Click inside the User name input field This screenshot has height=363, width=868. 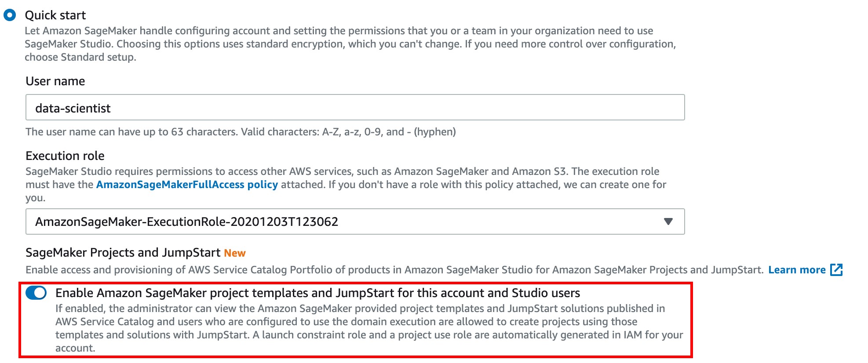(x=355, y=107)
